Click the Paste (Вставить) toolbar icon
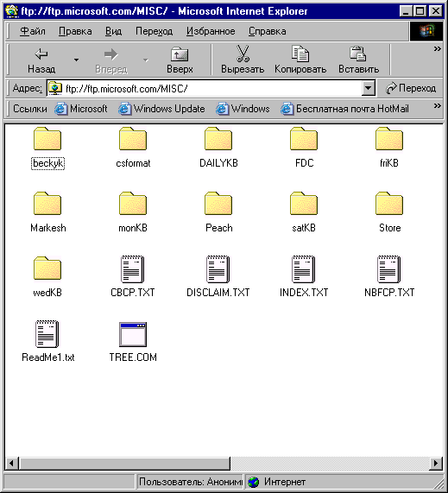The height and width of the screenshot is (493, 448). (x=357, y=54)
